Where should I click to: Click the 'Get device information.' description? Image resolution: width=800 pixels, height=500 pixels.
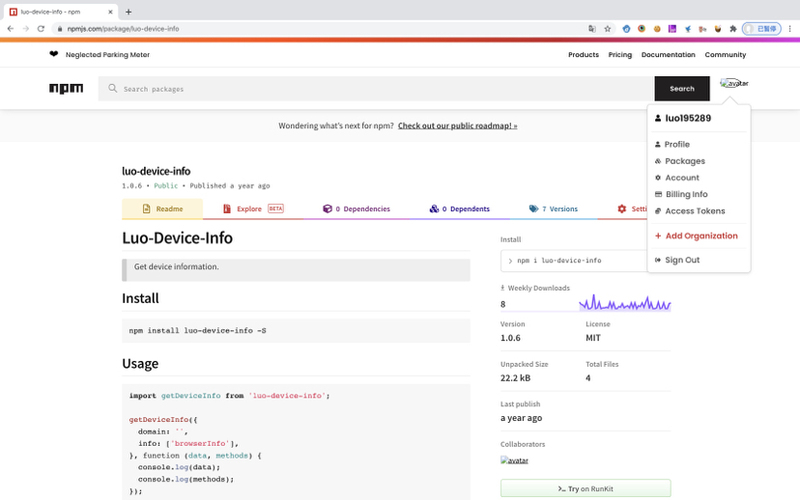coord(176,266)
